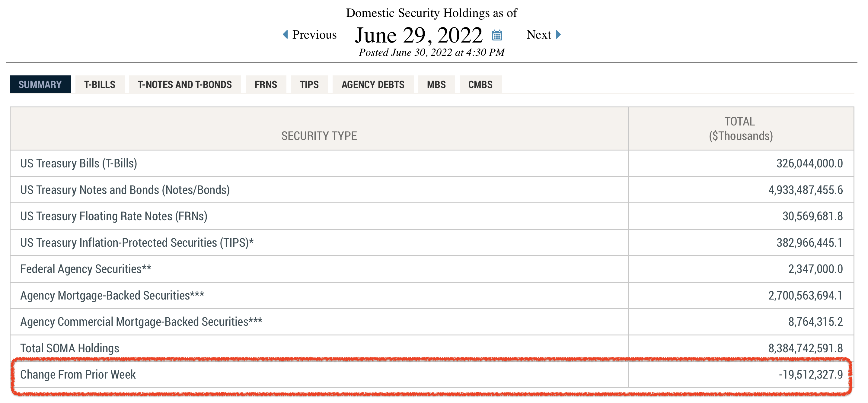Viewport: 868px width, 403px height.
Task: Switch to the T-BILLS tab
Action: [100, 84]
